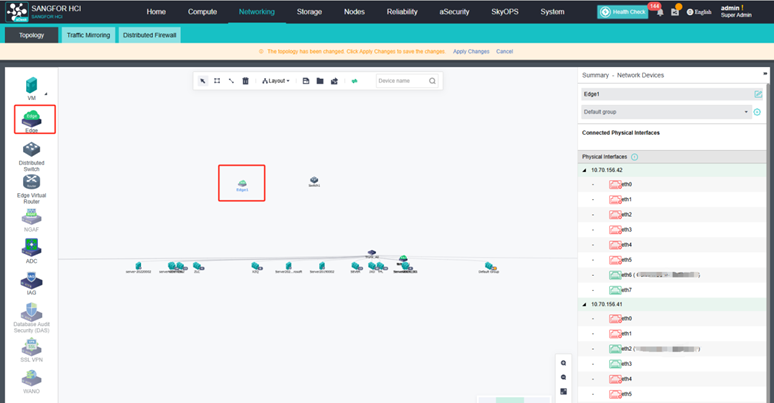Open the Home menu

156,12
